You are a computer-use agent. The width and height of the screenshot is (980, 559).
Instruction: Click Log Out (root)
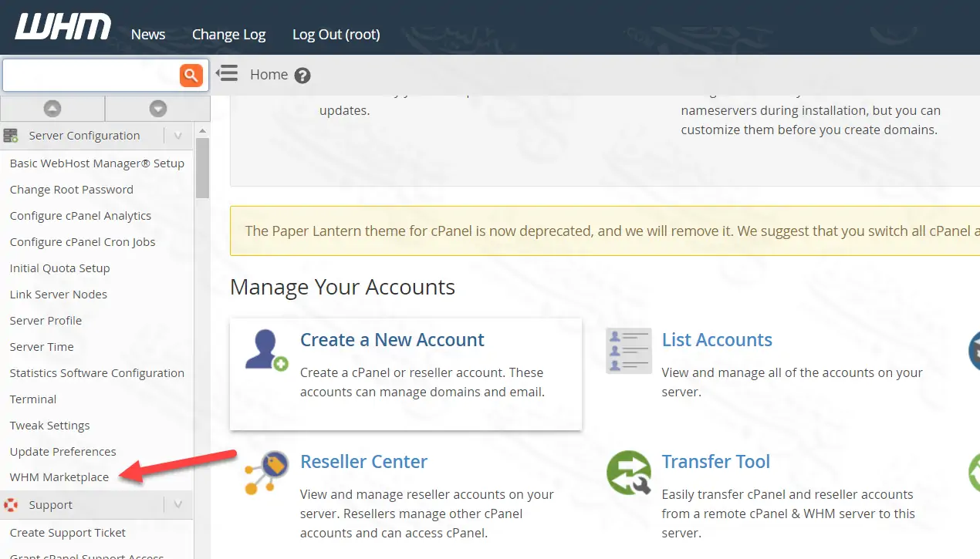[x=336, y=34]
